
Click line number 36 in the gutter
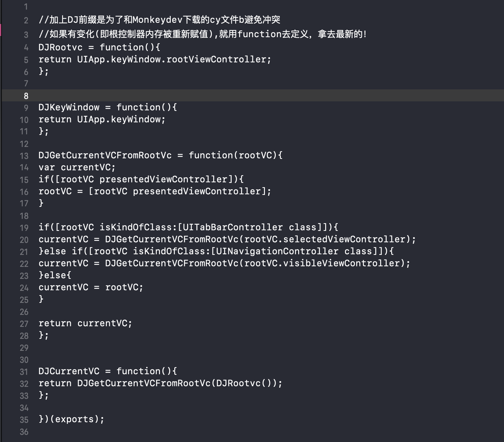[24, 432]
